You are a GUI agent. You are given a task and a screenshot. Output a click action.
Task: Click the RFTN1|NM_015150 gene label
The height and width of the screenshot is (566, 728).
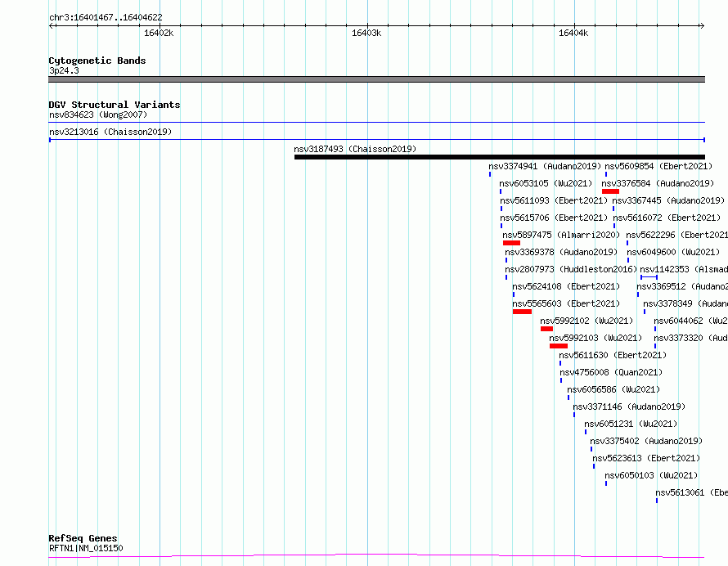point(86,548)
